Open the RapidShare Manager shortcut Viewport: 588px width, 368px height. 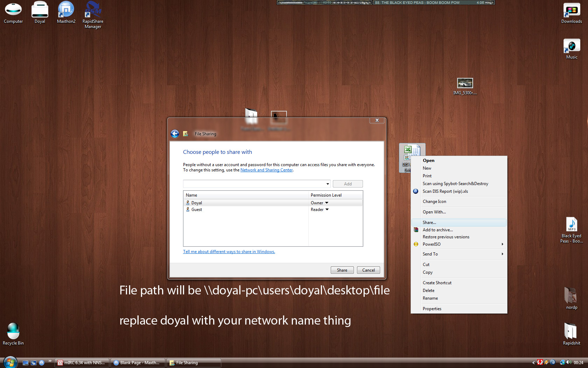point(93,11)
